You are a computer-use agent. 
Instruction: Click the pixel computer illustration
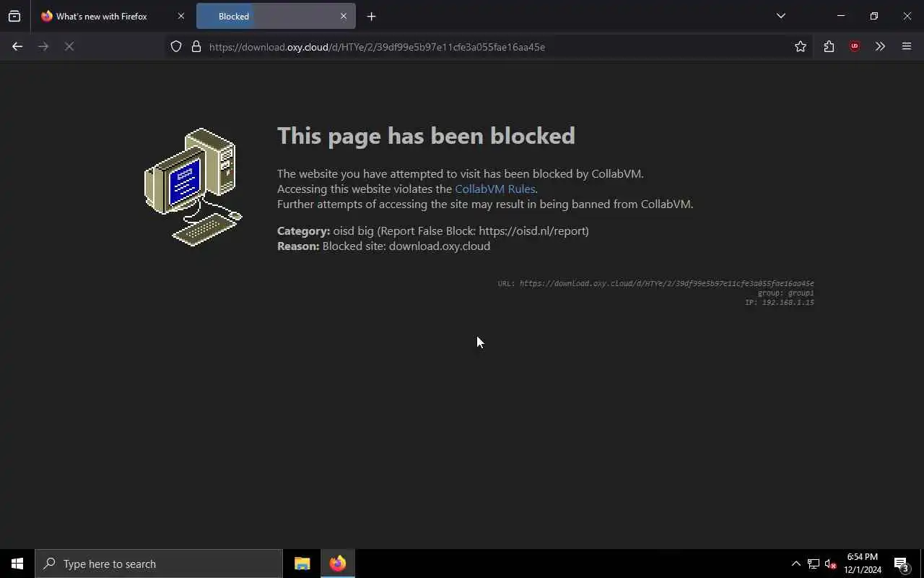(x=193, y=186)
